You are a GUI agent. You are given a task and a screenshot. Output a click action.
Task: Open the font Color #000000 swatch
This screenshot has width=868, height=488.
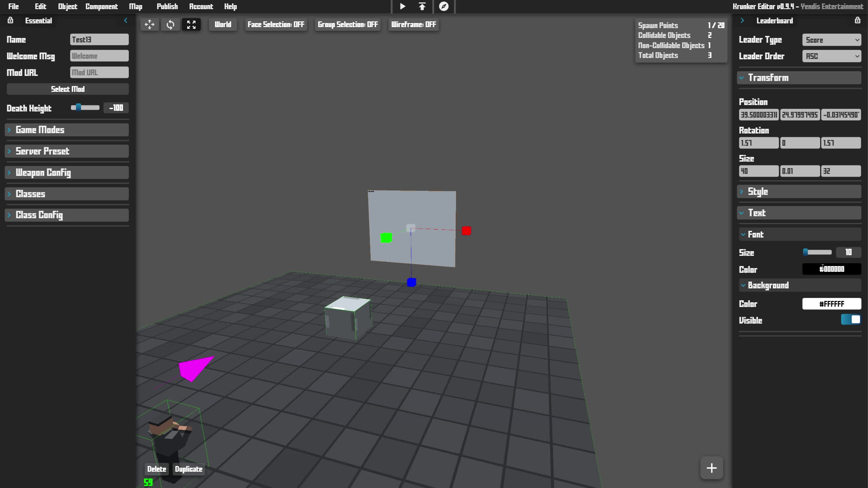click(832, 269)
